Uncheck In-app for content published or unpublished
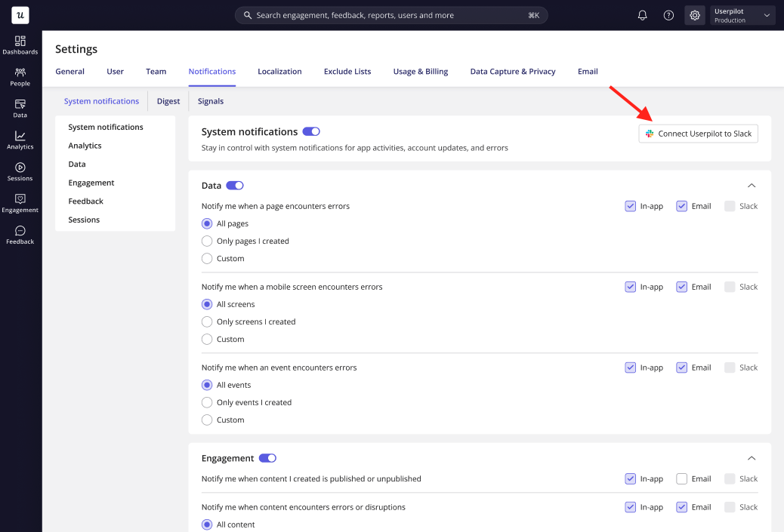This screenshot has width=784, height=532. point(630,478)
